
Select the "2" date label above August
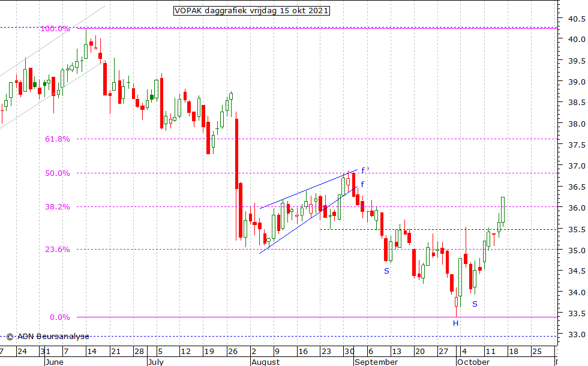point(254,352)
